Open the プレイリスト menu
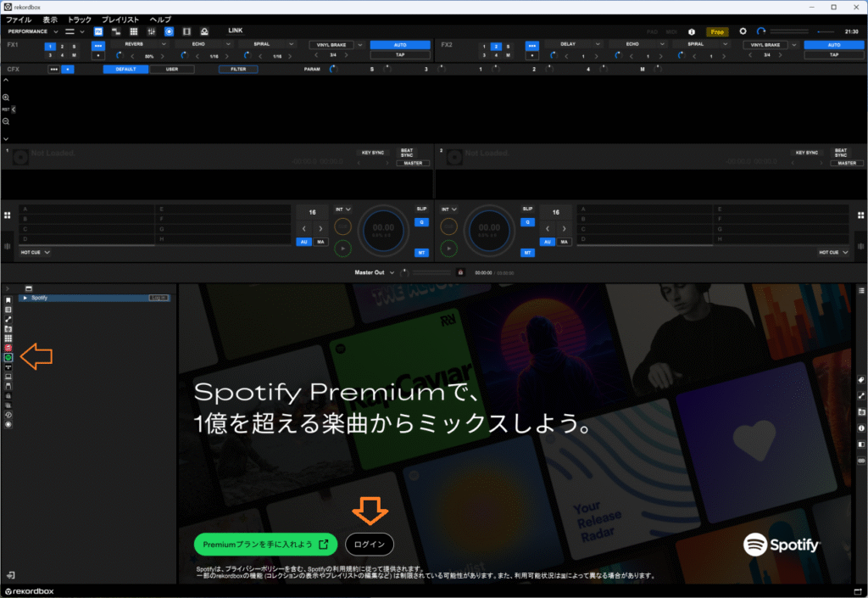This screenshot has height=598, width=868. 121,19
